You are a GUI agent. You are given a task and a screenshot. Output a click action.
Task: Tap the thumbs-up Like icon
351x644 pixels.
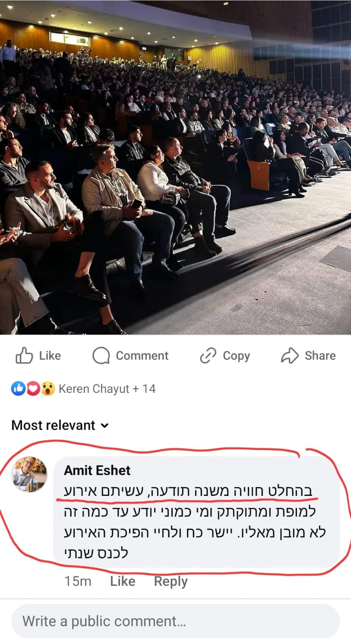click(24, 355)
